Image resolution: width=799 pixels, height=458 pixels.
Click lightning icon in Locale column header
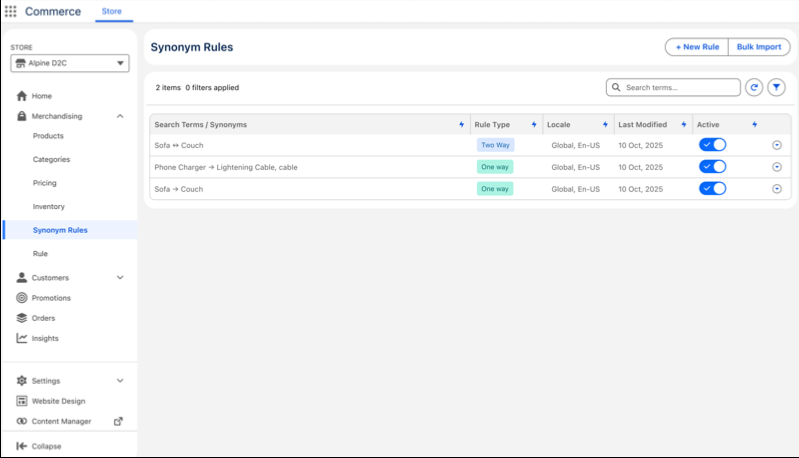pyautogui.click(x=605, y=124)
